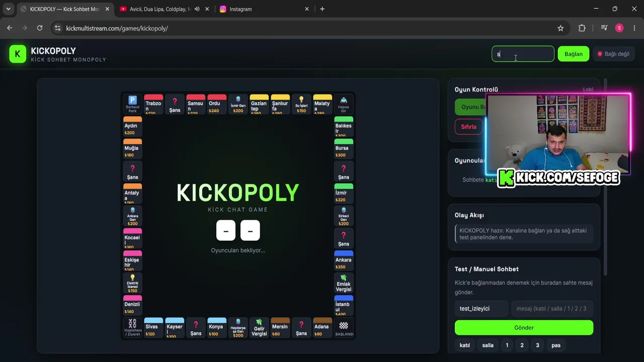
Task: Select the İzmir Garı station tile
Action: coord(238,104)
